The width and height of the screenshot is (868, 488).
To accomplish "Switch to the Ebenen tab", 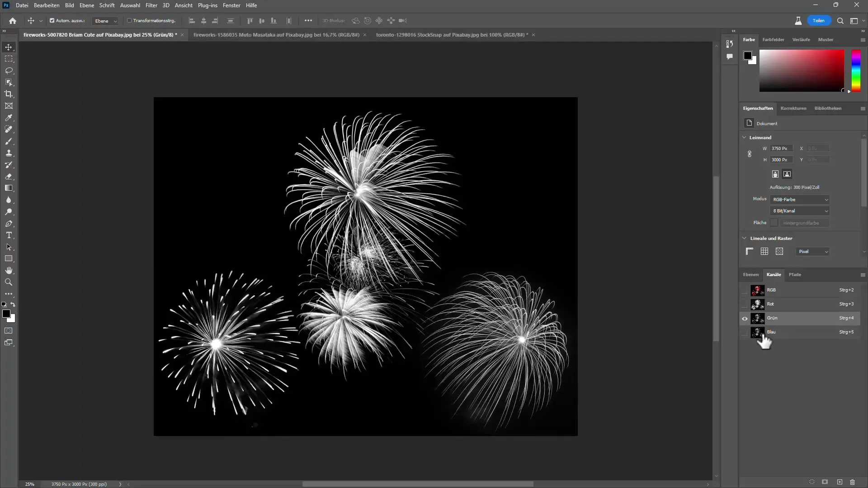I will (x=751, y=275).
